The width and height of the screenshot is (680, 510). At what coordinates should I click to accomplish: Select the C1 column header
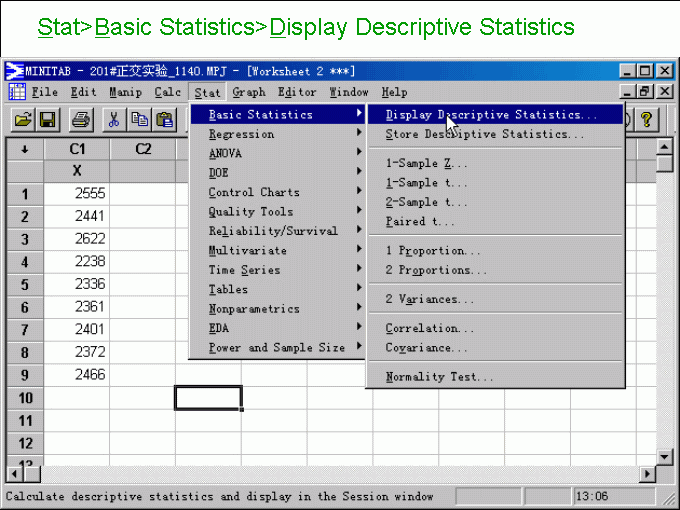click(x=77, y=149)
